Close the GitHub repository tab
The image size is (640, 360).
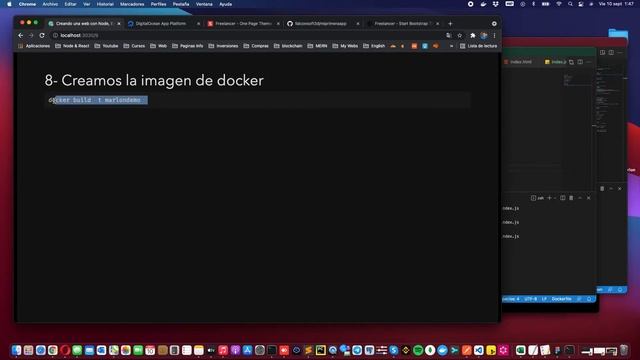pyautogui.click(x=358, y=24)
